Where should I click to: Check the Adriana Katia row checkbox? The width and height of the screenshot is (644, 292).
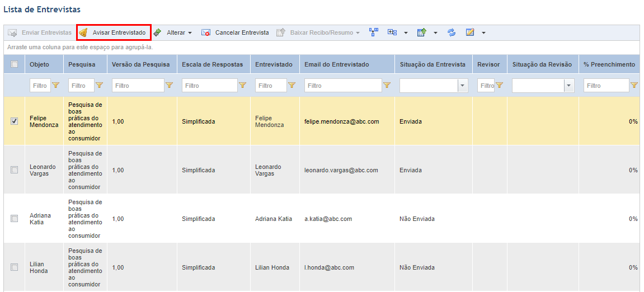click(x=15, y=219)
